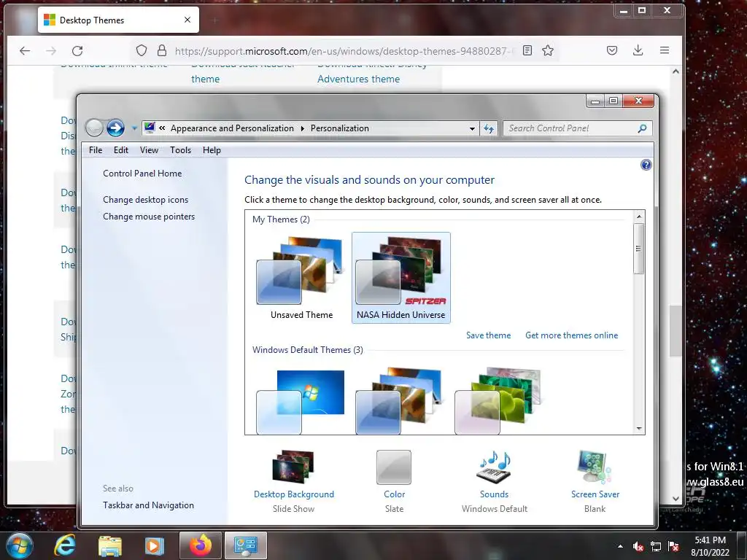This screenshot has width=747, height=560.
Task: Close the Desktop Themes tab
Action: pos(187,20)
